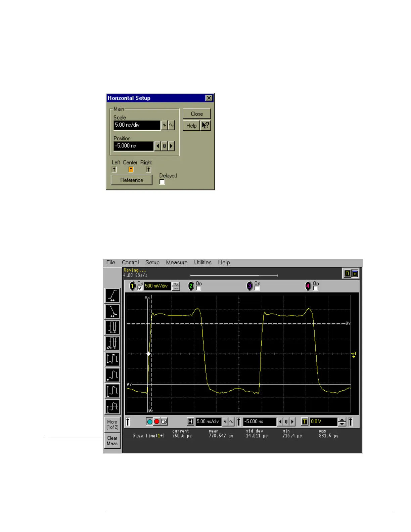Open the File menu
Image resolution: width=411 pixels, height=532 pixels.
[x=111, y=263]
